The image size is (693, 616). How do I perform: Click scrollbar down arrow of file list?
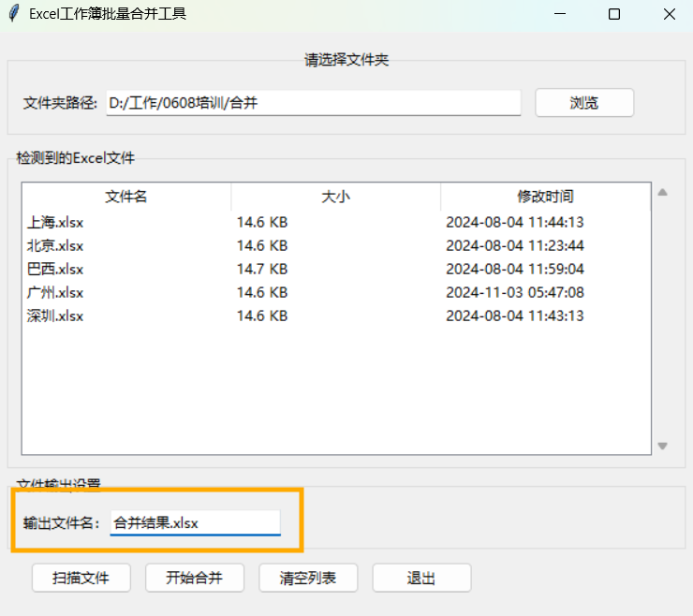(x=662, y=446)
